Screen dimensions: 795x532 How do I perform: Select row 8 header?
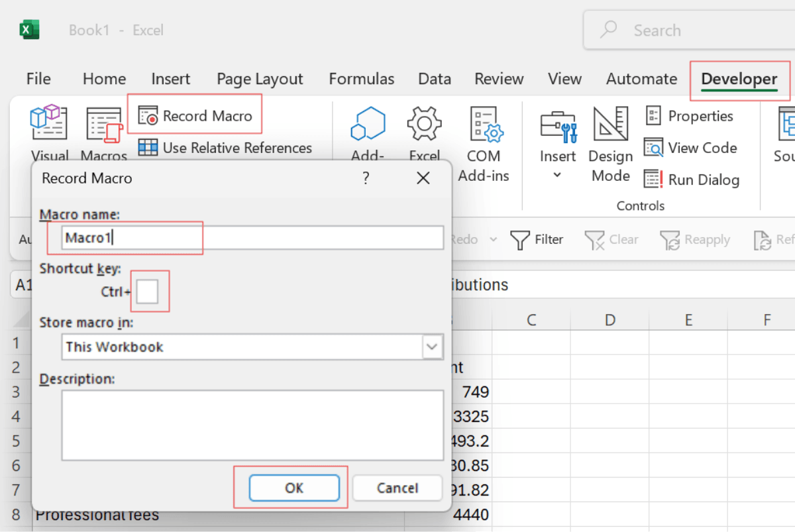pyautogui.click(x=16, y=515)
